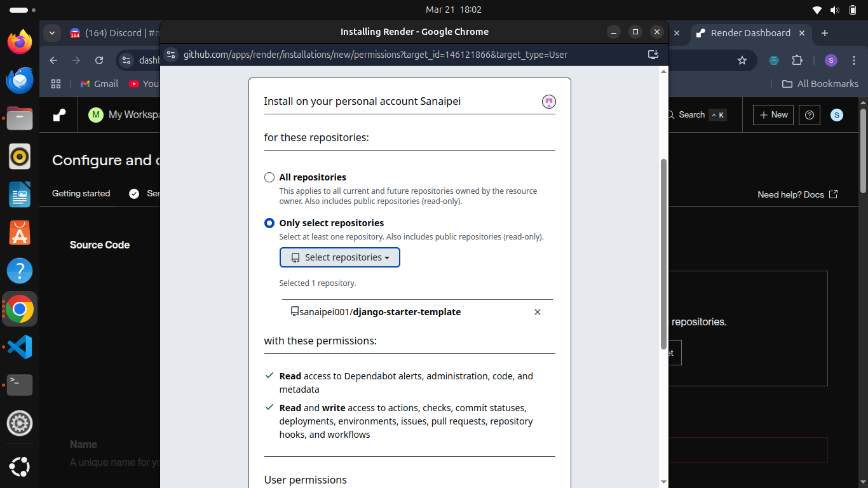This screenshot has width=868, height=488.
Task: Bookmark this page with the star icon
Action: coord(742,60)
